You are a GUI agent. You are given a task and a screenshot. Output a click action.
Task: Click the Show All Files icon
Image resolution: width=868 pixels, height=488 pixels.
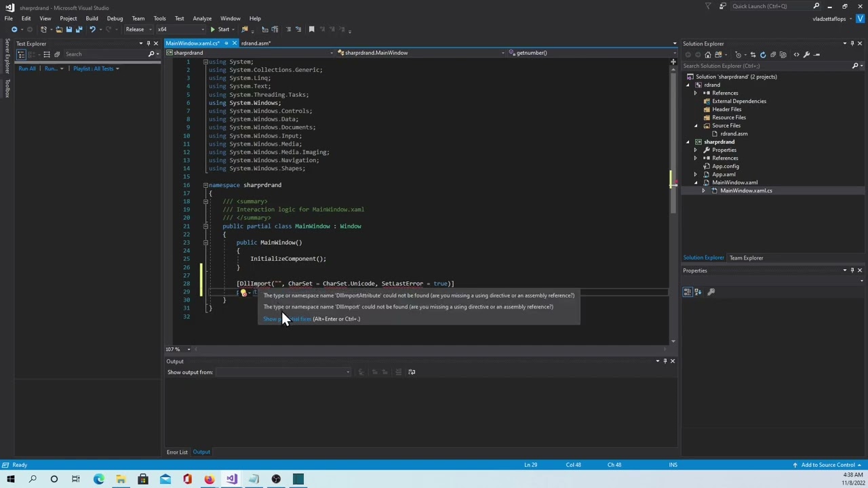(783, 55)
